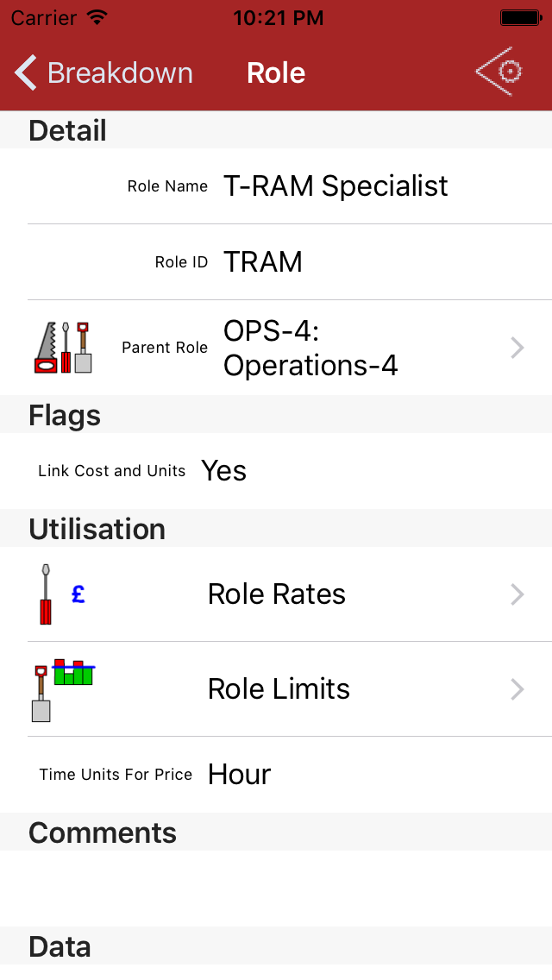
Task: Open the eye-shaped view options icon
Action: pos(499,72)
